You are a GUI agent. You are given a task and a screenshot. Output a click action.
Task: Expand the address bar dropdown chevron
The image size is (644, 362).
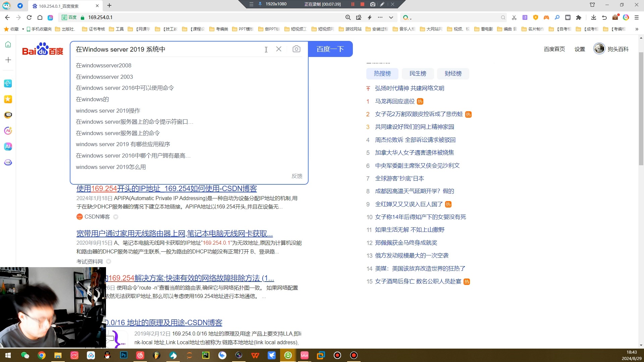coord(391,17)
